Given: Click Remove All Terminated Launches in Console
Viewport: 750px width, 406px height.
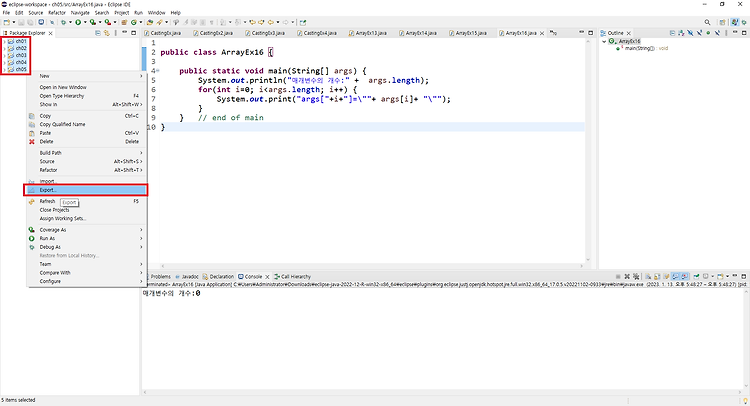Looking at the screenshot, I should tap(636, 276).
